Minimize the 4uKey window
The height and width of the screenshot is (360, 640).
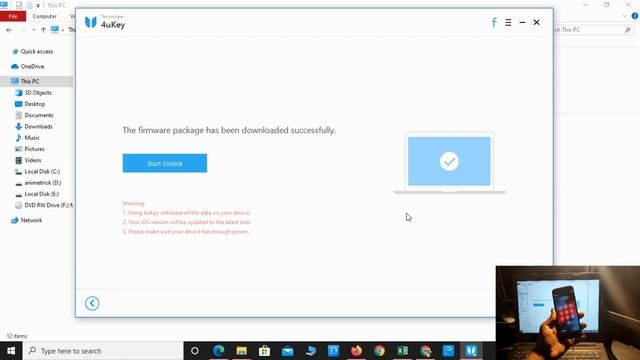[x=522, y=22]
